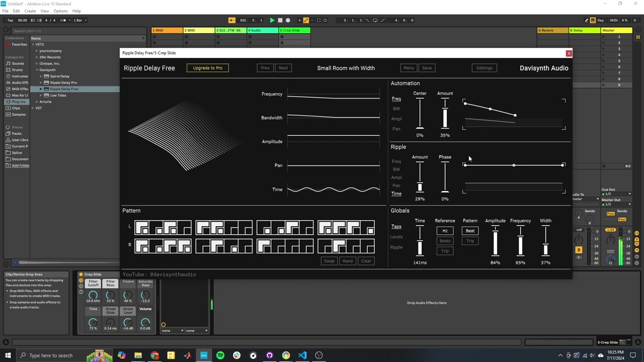This screenshot has width=644, height=362.
Task: Open GitHub Desktop from the taskbar
Action: click(270, 355)
